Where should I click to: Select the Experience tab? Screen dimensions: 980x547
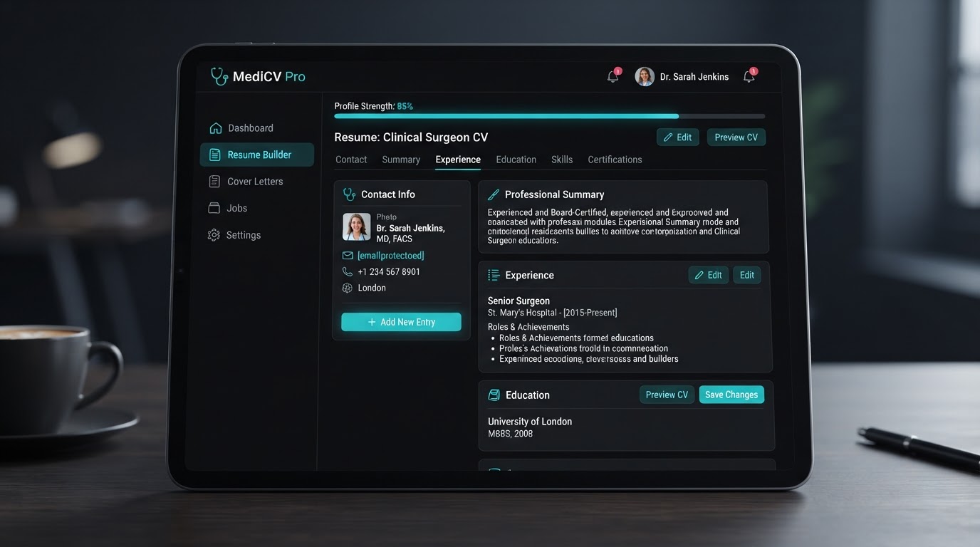point(458,160)
